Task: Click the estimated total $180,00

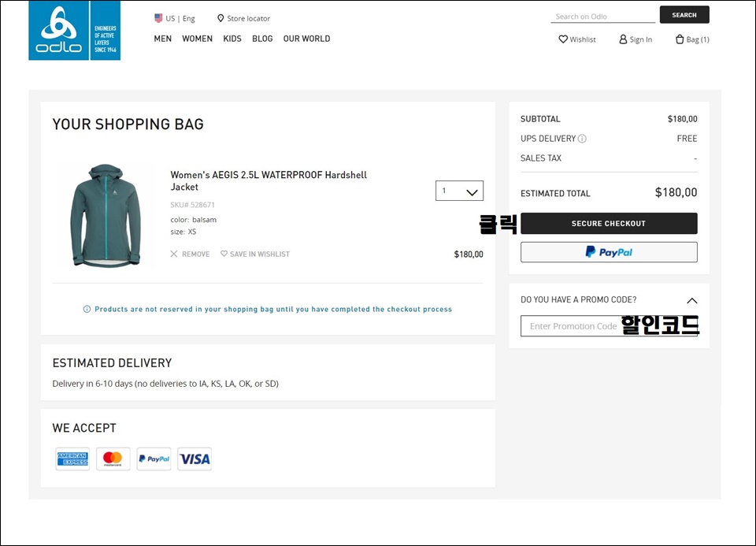Action: click(676, 192)
